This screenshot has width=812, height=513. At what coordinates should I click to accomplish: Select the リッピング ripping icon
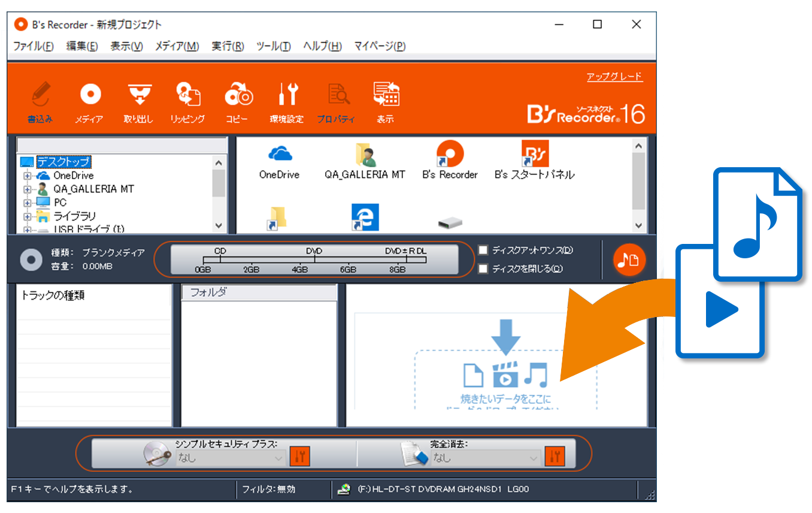[x=188, y=95]
